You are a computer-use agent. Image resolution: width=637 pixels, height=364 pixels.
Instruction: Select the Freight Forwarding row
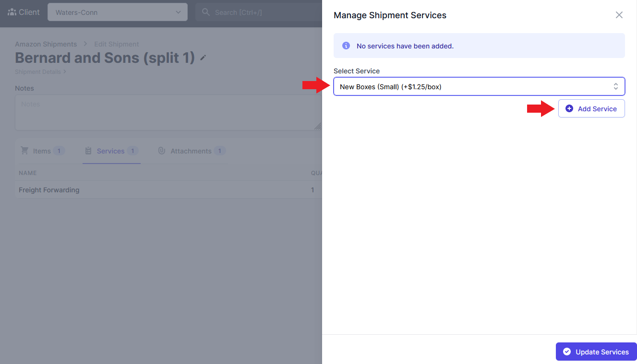168,190
